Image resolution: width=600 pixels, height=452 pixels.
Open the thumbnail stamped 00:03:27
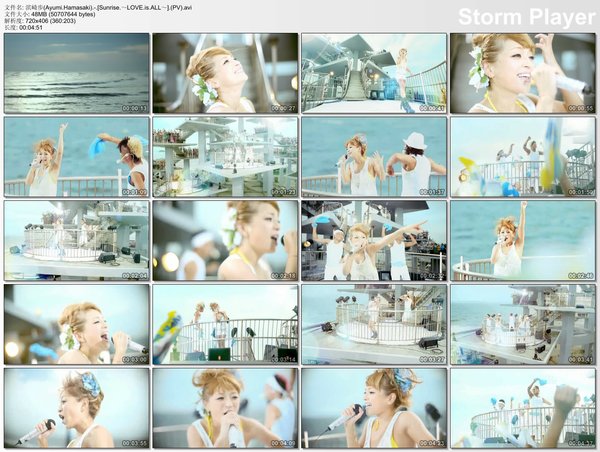click(374, 325)
